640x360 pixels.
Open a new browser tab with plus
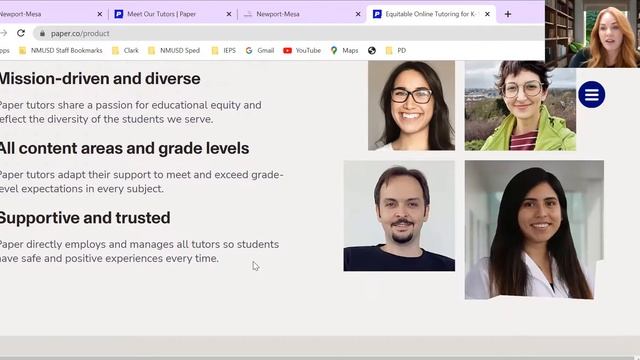(508, 14)
